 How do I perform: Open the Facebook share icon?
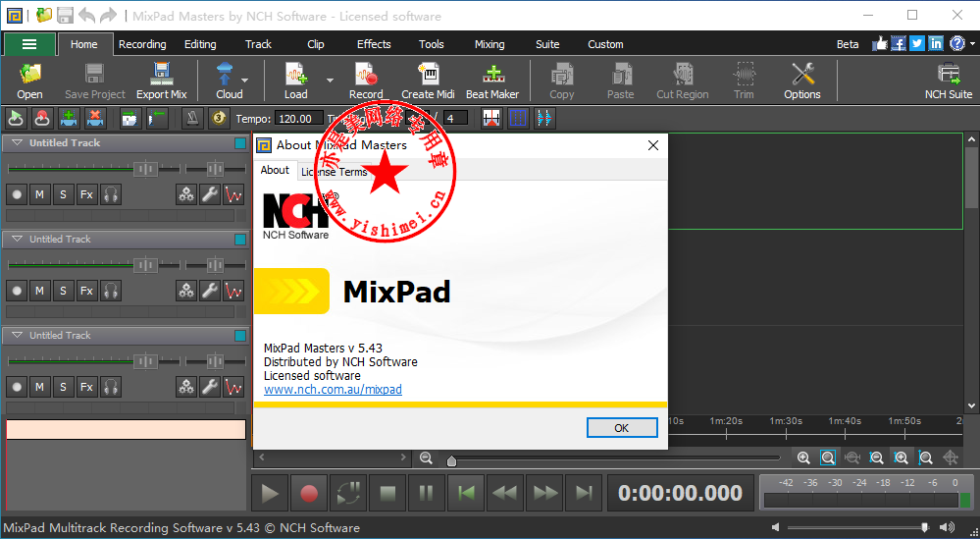[x=899, y=44]
